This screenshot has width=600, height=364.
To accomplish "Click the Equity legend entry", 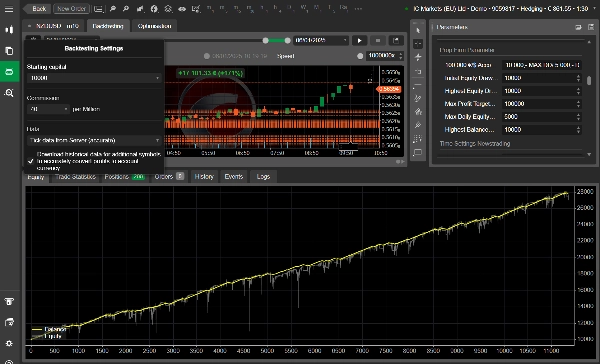I will click(x=47, y=336).
